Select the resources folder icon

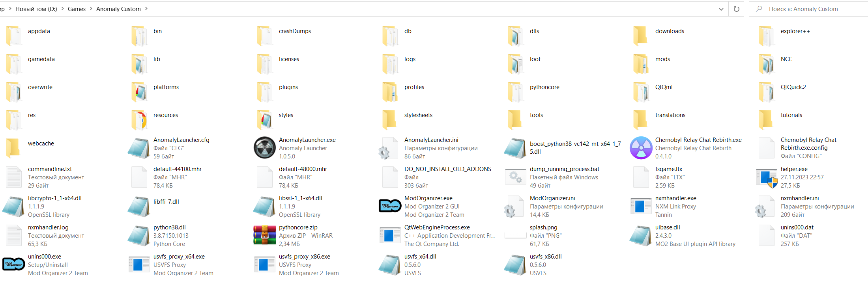(139, 120)
